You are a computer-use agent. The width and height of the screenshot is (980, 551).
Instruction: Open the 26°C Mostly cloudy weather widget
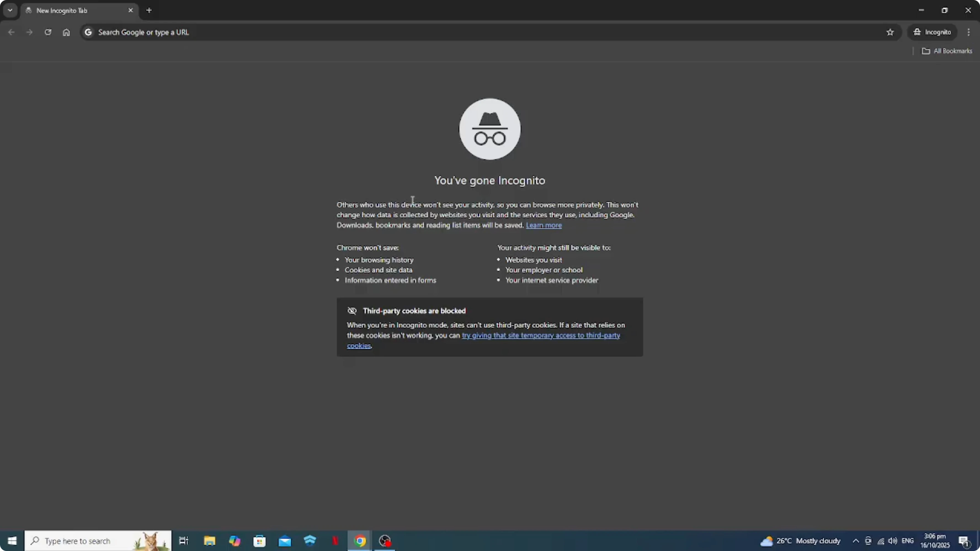click(x=800, y=541)
